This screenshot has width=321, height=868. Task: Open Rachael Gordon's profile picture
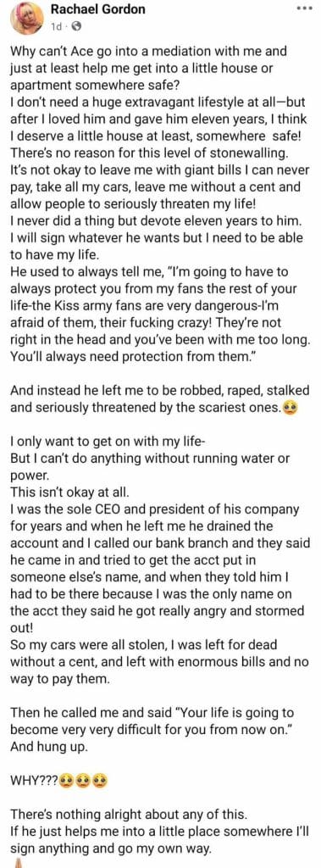[x=26, y=18]
